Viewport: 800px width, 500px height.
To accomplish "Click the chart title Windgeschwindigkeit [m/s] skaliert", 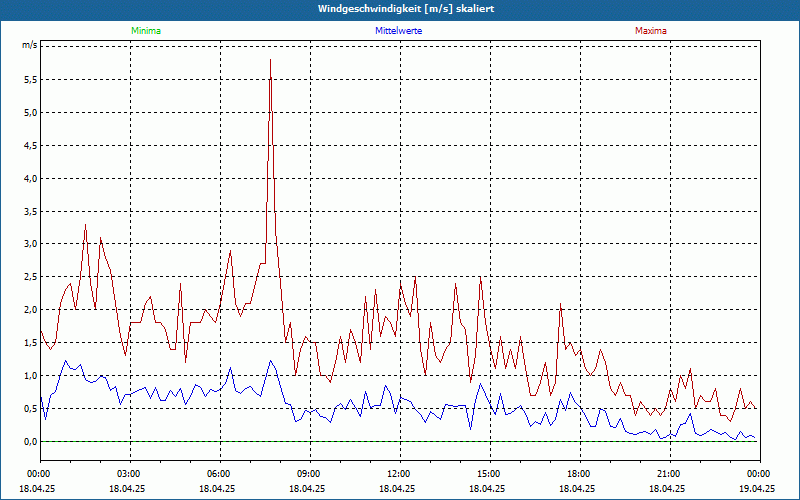I will point(406,9).
